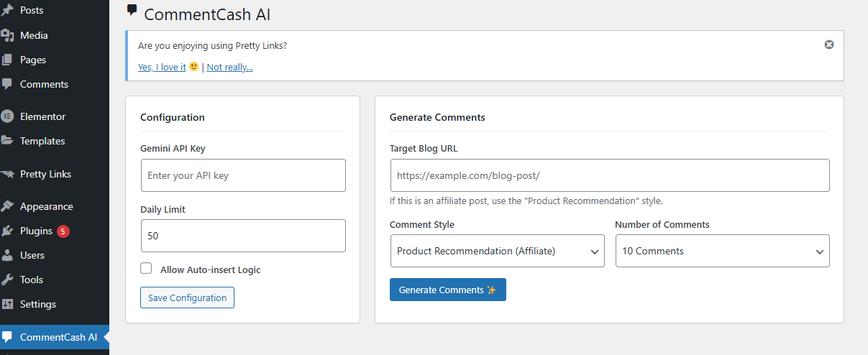Click the CommentCash AI title bubble icon
Screen dimensions: 868x355
132,10
